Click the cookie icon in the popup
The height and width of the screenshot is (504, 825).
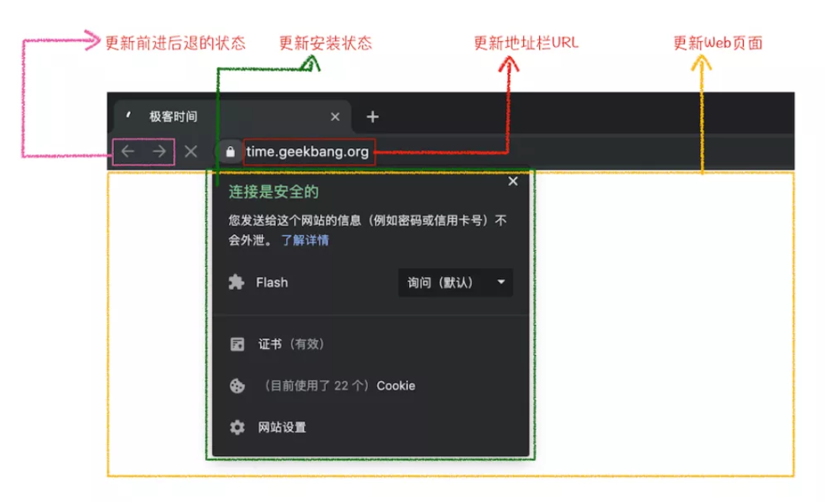(237, 385)
